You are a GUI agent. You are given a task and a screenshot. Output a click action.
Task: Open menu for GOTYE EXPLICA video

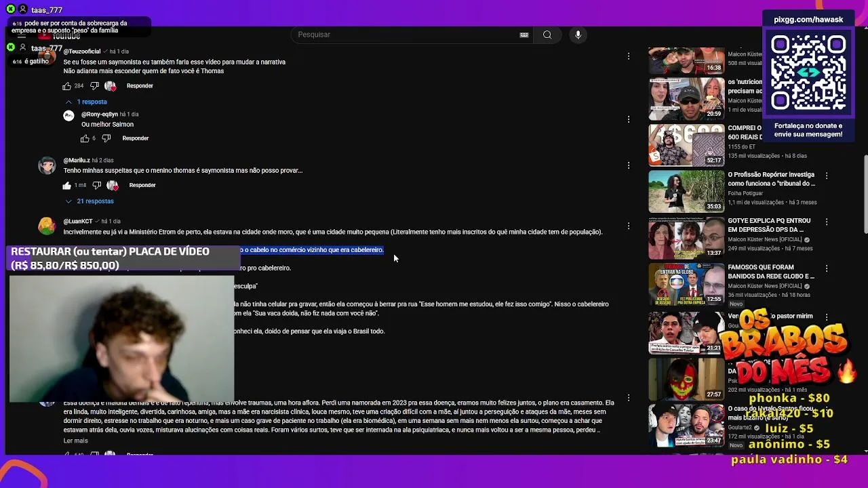coord(827,222)
